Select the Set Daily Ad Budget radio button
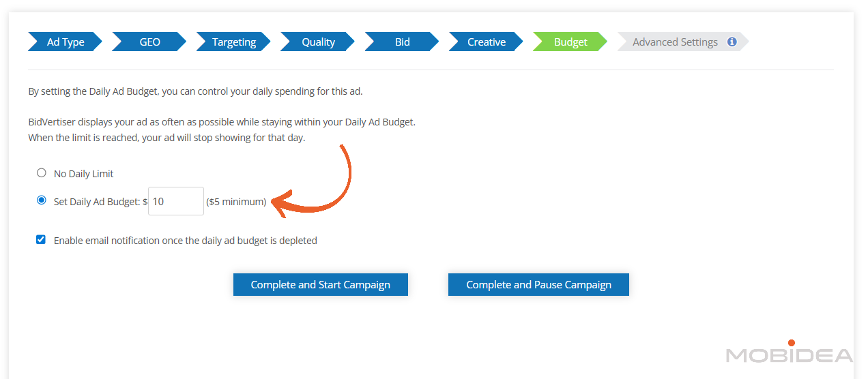Image resolution: width=868 pixels, height=379 pixels. [42, 200]
